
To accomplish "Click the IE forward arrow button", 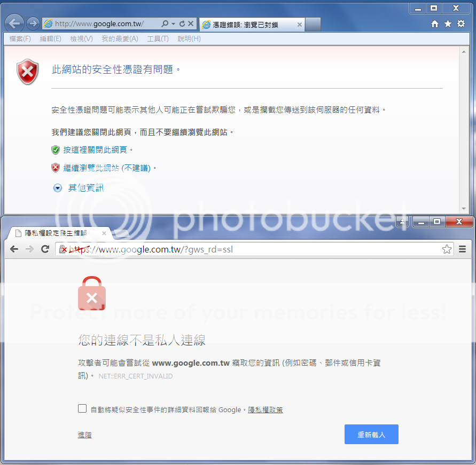I will 33,23.
